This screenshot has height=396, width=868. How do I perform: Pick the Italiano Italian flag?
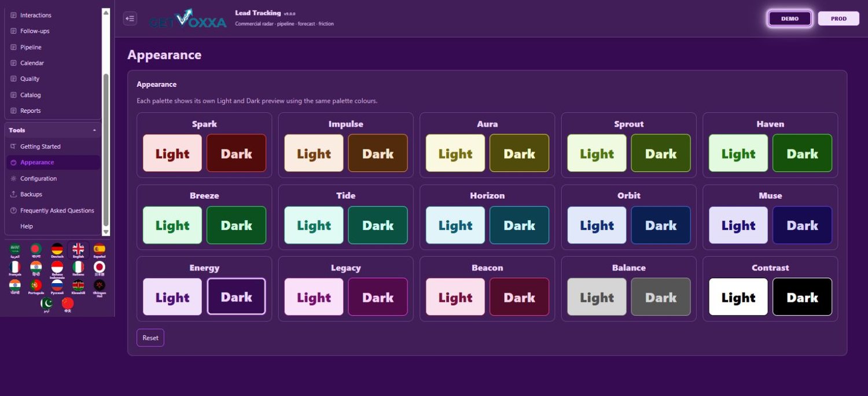click(78, 269)
